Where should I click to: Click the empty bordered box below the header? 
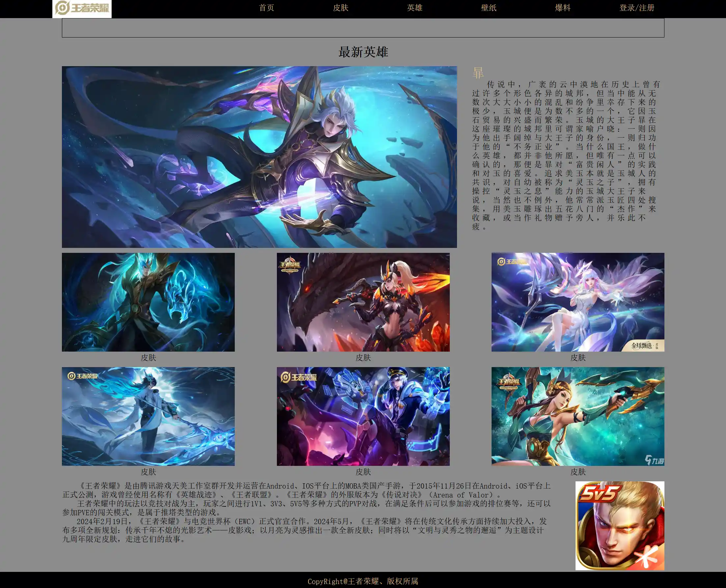tap(363, 28)
